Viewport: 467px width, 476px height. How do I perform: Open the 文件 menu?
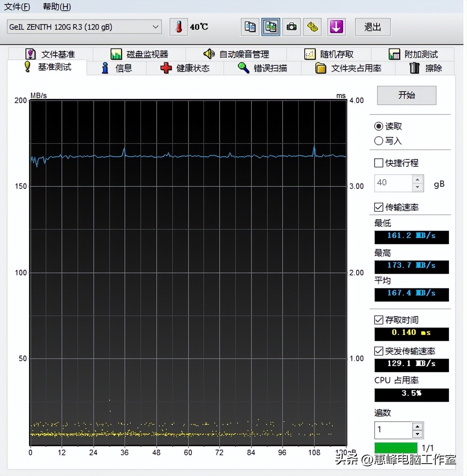tap(16, 7)
